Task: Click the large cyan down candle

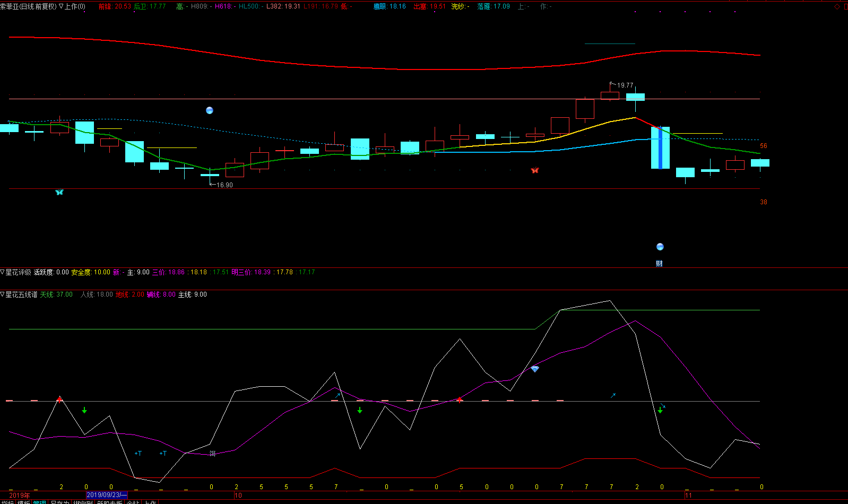Action: (660, 147)
